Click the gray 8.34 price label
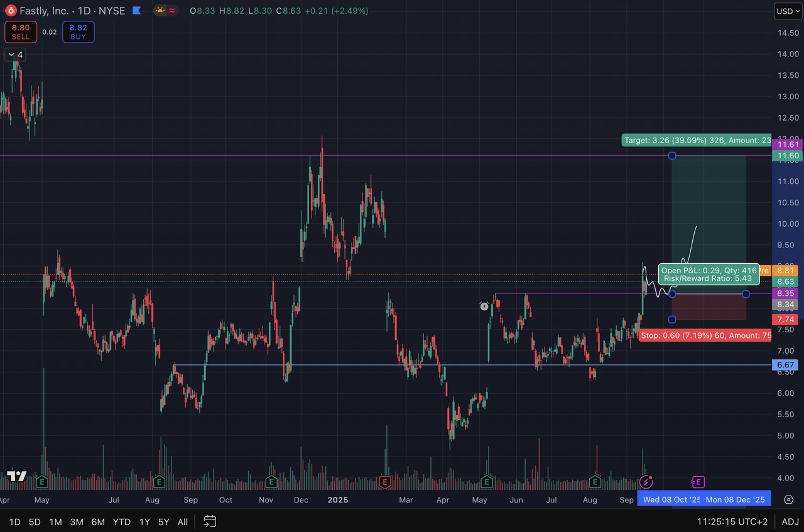The height and width of the screenshot is (532, 804). pos(786,305)
